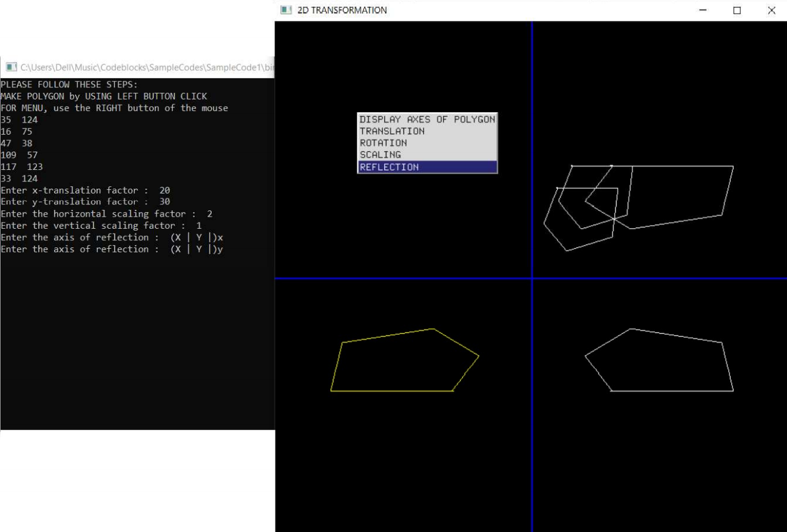Click the coordinate line '47 38'
The width and height of the screenshot is (787, 532).
pos(17,143)
